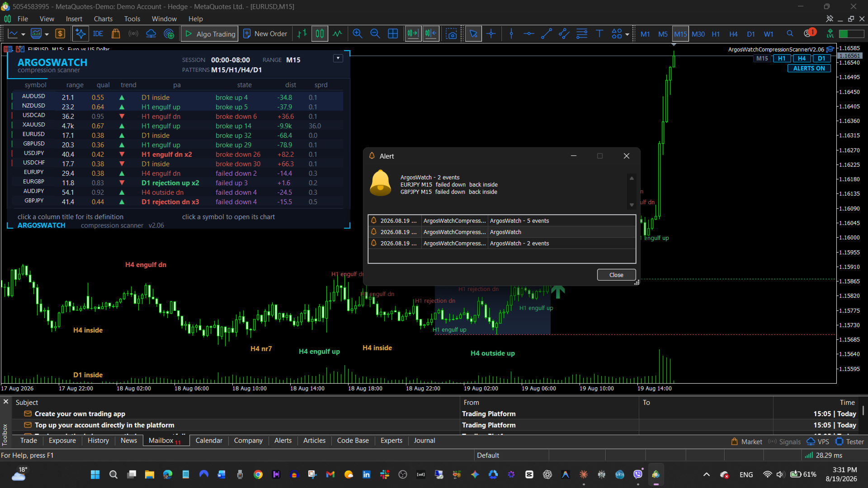Open the toolbar search magnifier
Image resolution: width=868 pixels, height=488 pixels.
click(x=790, y=34)
